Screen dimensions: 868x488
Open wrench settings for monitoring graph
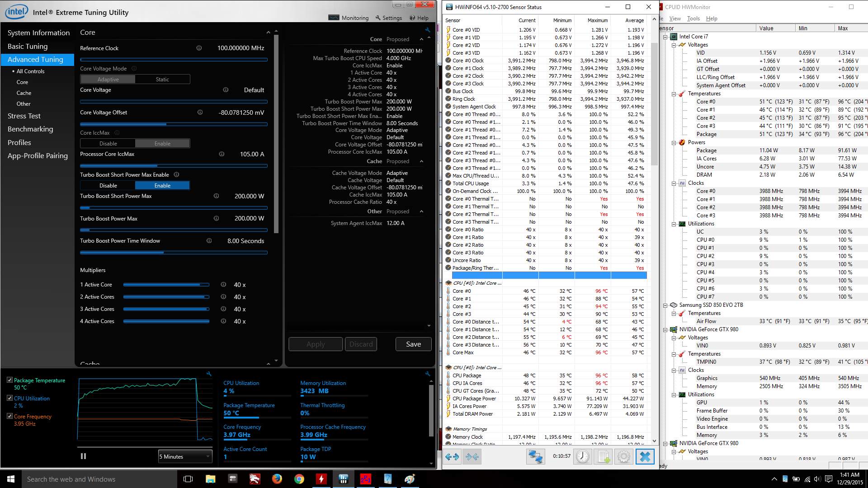point(209,374)
